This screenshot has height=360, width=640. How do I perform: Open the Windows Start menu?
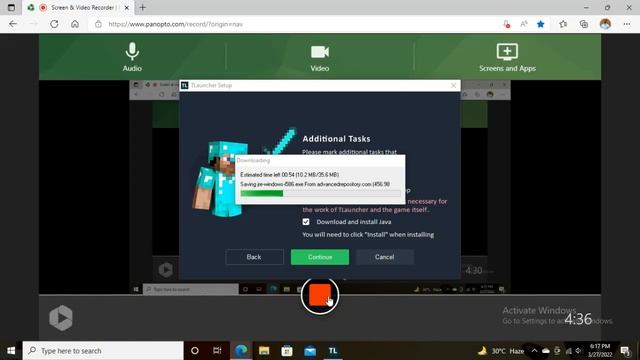pos(11,351)
